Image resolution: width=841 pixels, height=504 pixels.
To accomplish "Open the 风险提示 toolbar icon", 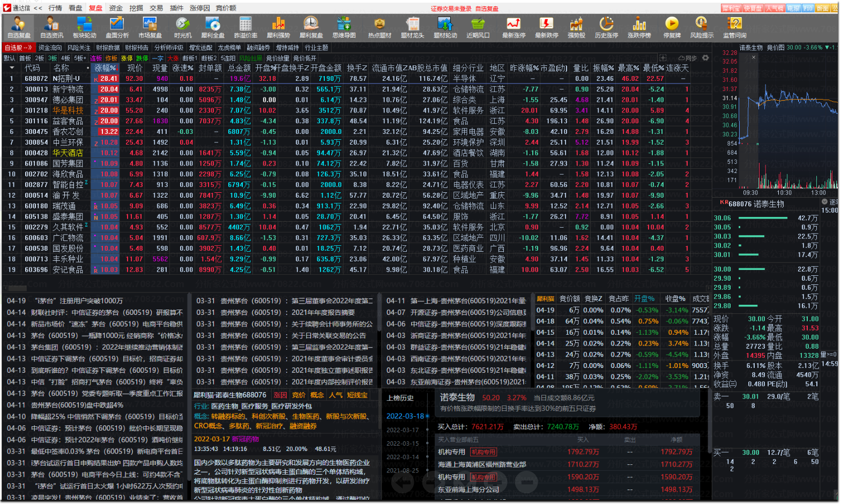I will 702,27.
